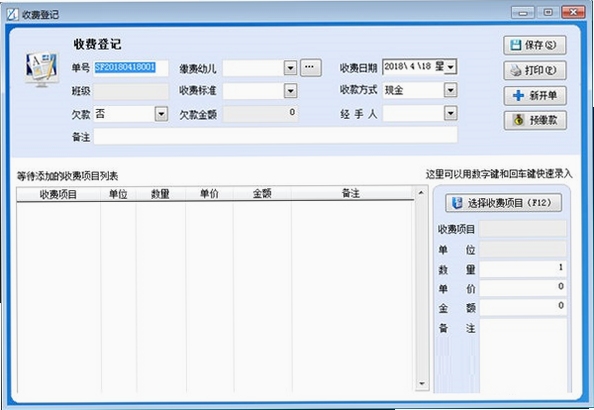Open the 收款方式 dropdown showing 现金
The height and width of the screenshot is (410, 594).
pyautogui.click(x=450, y=90)
